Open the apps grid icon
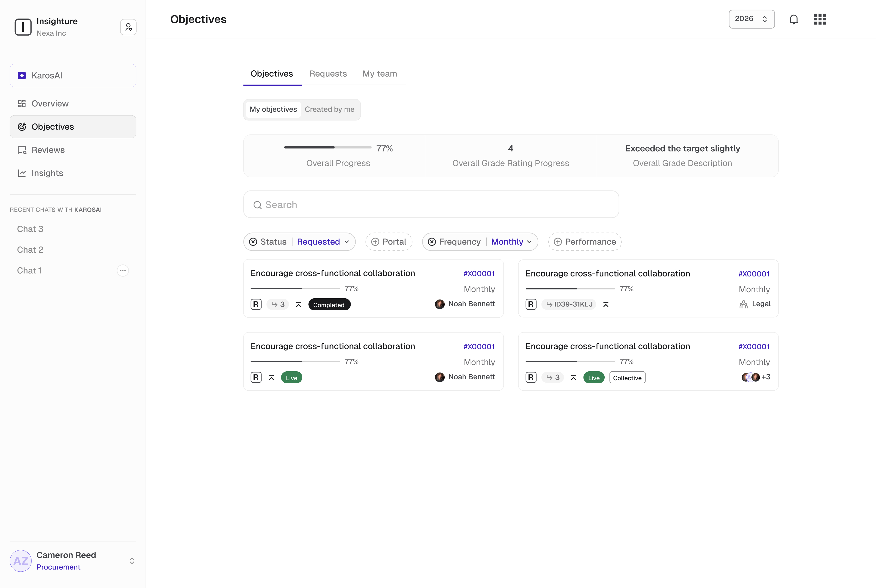The width and height of the screenshot is (876, 588). pos(820,19)
